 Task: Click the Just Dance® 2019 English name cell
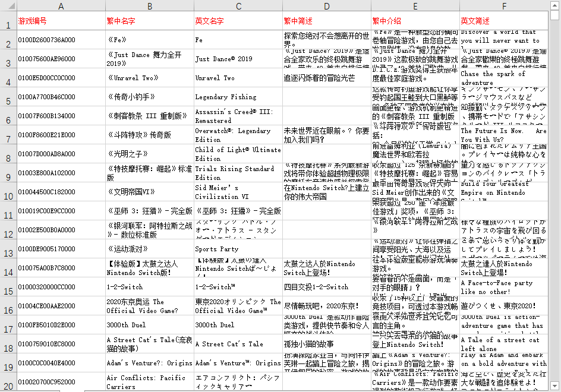tap(238, 59)
